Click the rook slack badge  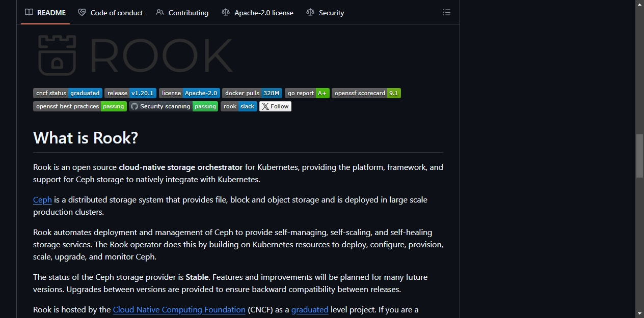[x=239, y=106]
